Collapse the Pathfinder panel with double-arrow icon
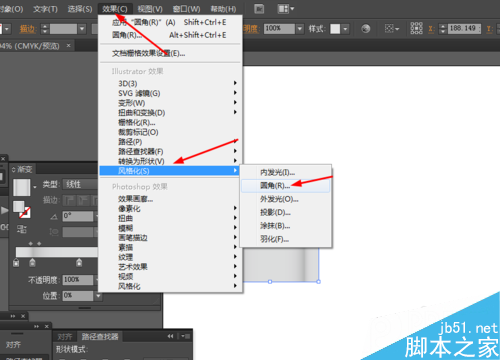Image resolution: width=500 pixels, height=360 pixels. click(170, 336)
